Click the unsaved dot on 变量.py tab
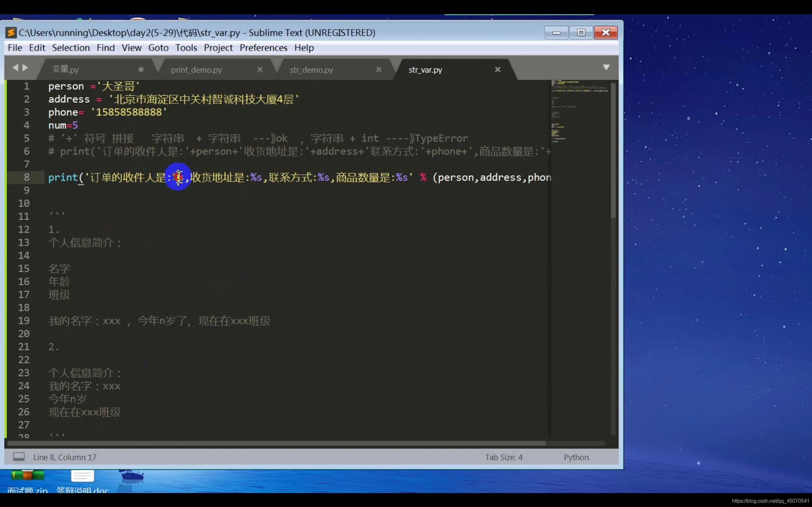 pos(141,69)
